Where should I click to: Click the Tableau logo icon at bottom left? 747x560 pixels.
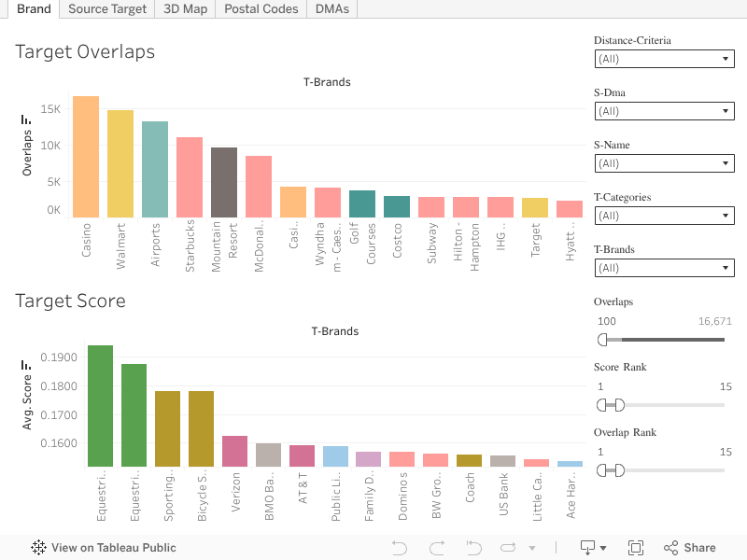tap(39, 548)
